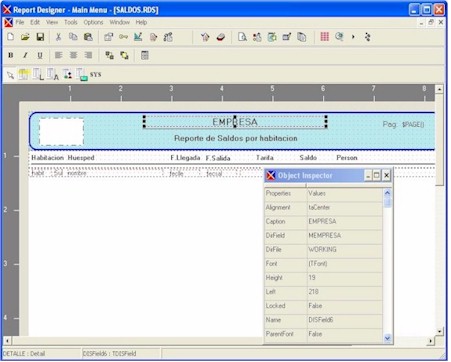Open the Help menu
Viewport: 451px width, 362px height.
coord(141,22)
